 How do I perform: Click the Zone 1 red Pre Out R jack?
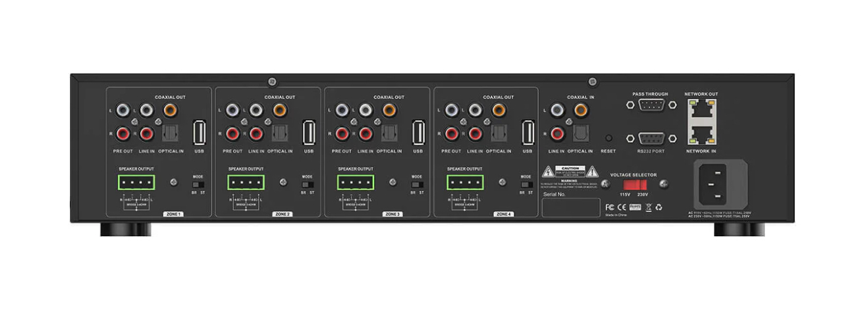click(122, 134)
